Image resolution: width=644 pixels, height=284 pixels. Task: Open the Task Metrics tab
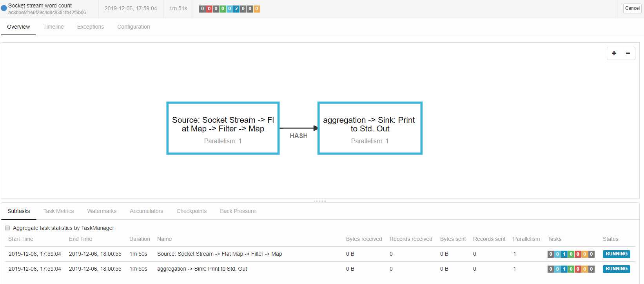point(58,211)
